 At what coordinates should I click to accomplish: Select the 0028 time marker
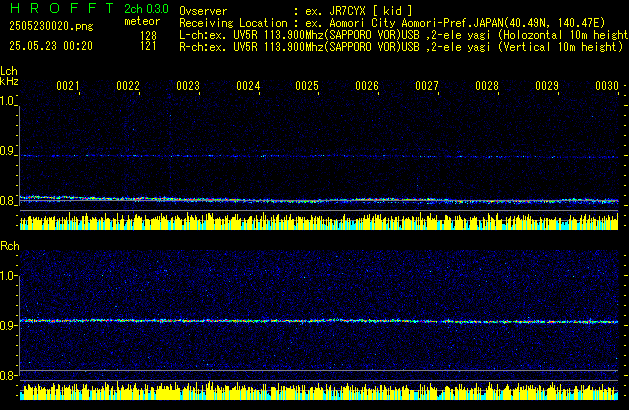tap(487, 86)
